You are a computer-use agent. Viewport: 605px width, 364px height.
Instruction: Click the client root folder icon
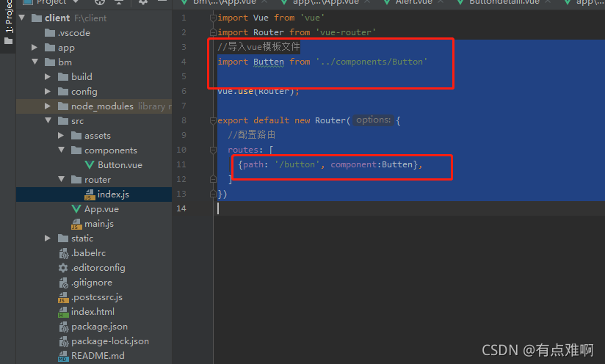click(x=37, y=18)
